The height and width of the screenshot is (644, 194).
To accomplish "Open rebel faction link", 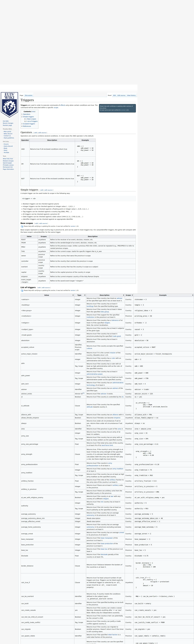I will [x=113, y=635].
